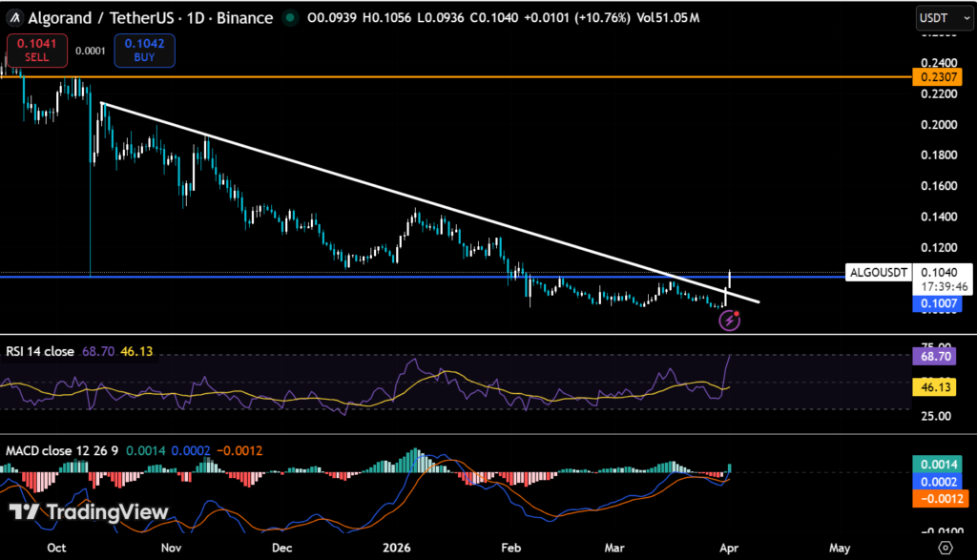Click the 2026 label on the time axis
Image resolution: width=977 pixels, height=560 pixels.
click(x=396, y=548)
